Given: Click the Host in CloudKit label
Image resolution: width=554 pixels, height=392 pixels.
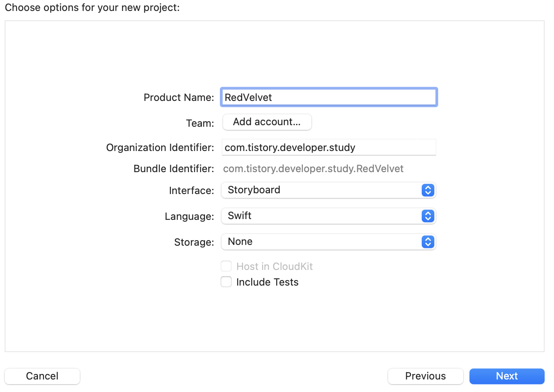Looking at the screenshot, I should click(x=274, y=266).
